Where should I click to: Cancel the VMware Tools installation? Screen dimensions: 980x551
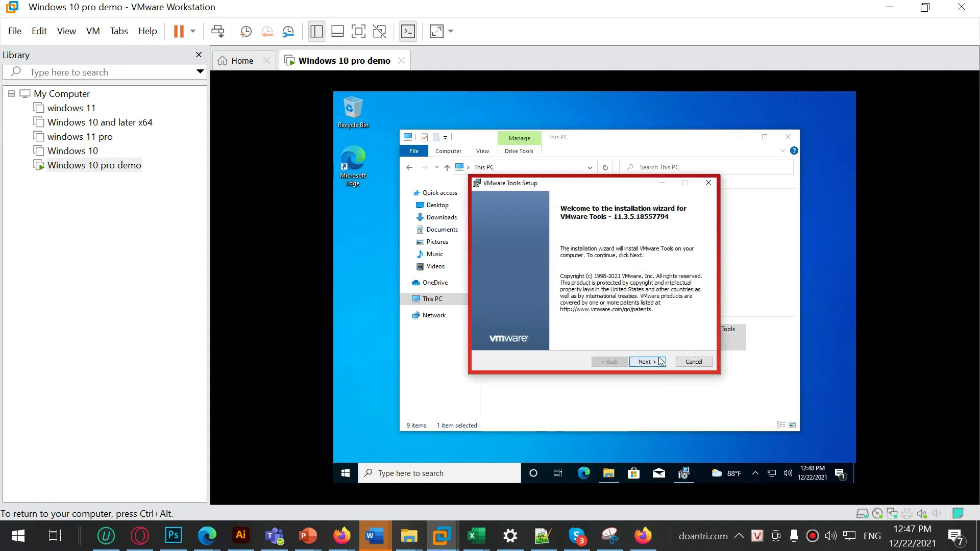[694, 361]
